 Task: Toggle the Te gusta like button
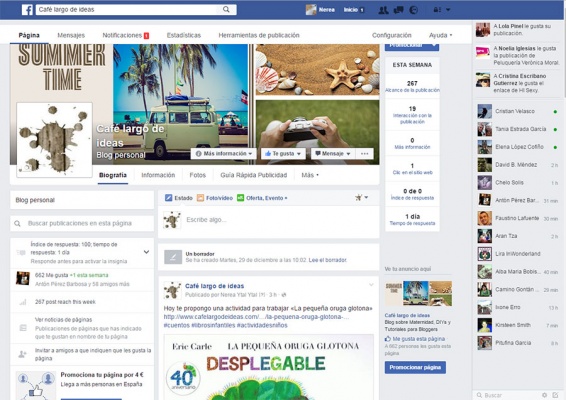pyautogui.click(x=283, y=153)
